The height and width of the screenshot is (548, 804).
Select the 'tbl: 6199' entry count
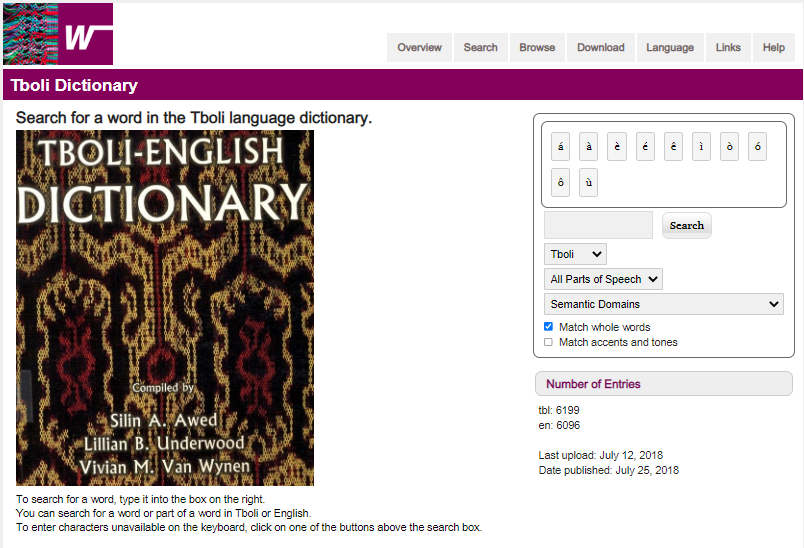[x=559, y=410]
